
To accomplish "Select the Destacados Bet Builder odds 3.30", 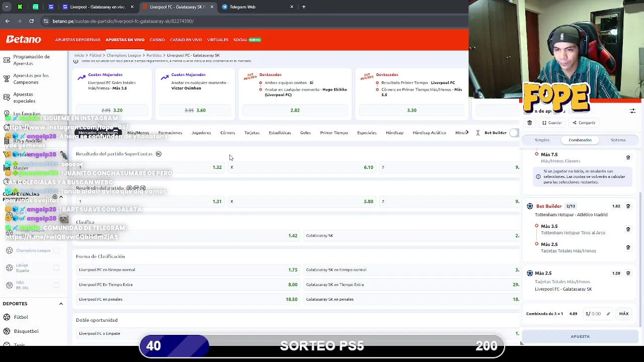I will pyautogui.click(x=412, y=110).
